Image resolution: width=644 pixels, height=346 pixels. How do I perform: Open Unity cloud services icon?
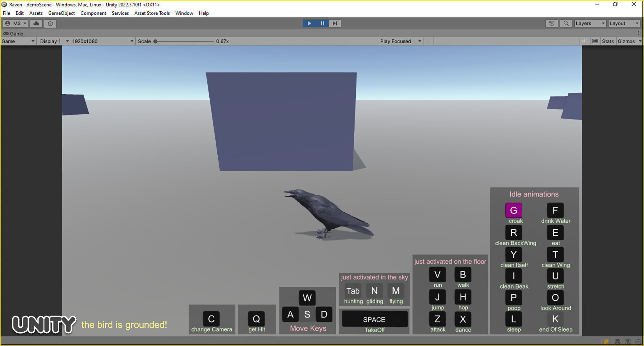[36, 23]
